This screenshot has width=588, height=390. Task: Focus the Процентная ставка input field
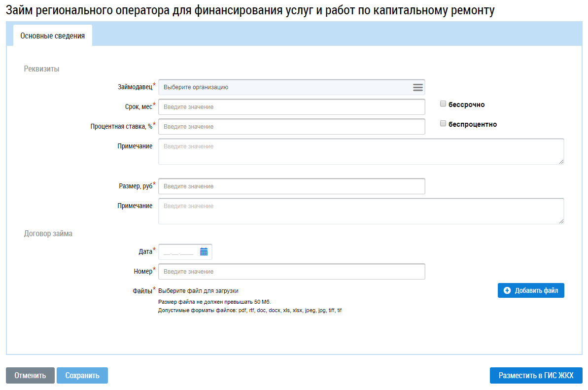click(x=291, y=127)
